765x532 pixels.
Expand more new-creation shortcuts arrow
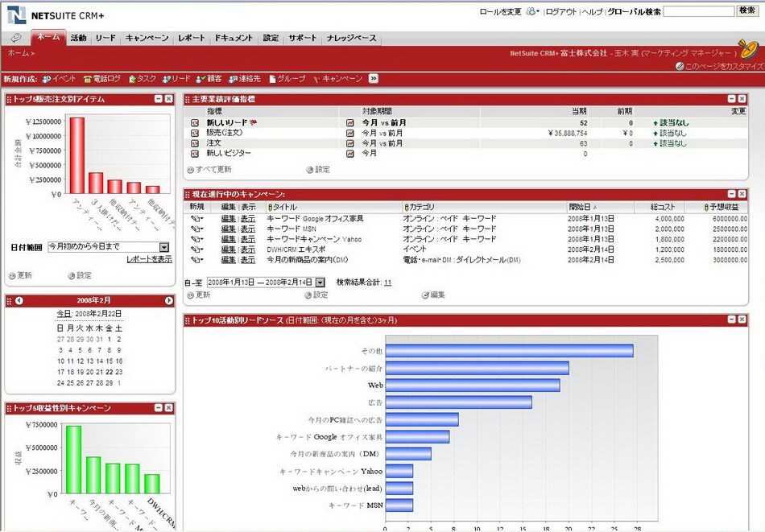(373, 79)
